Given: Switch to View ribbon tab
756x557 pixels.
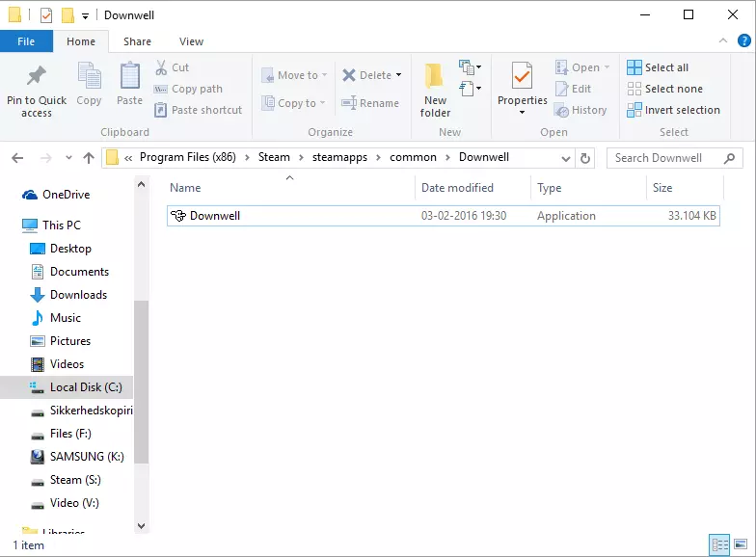Looking at the screenshot, I should (191, 41).
